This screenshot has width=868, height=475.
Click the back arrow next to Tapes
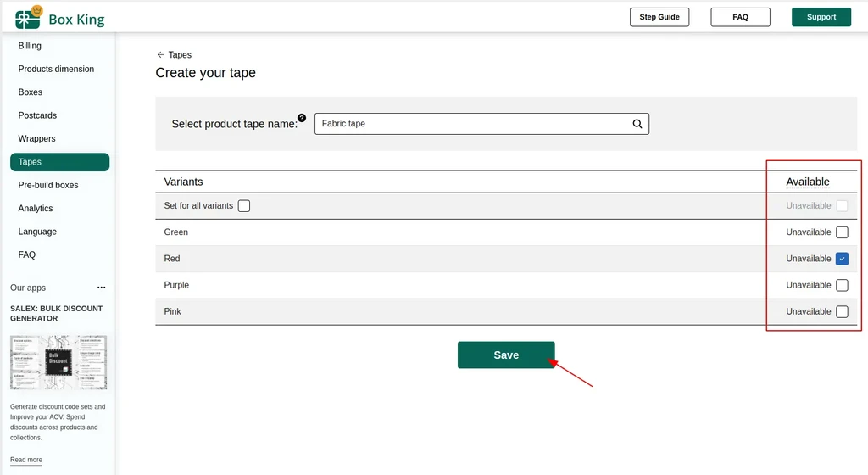click(160, 55)
